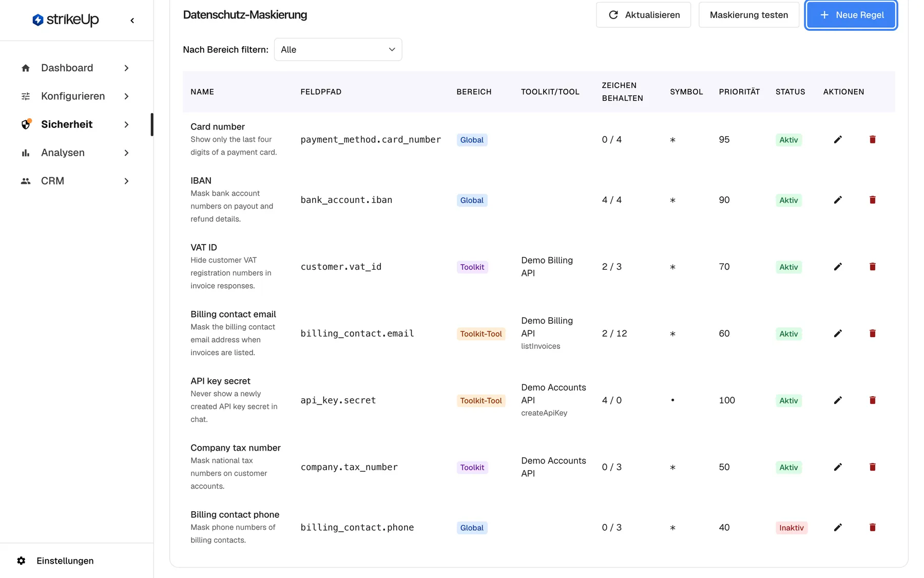Click the Global badge for bank_account.iban

pos(472,200)
